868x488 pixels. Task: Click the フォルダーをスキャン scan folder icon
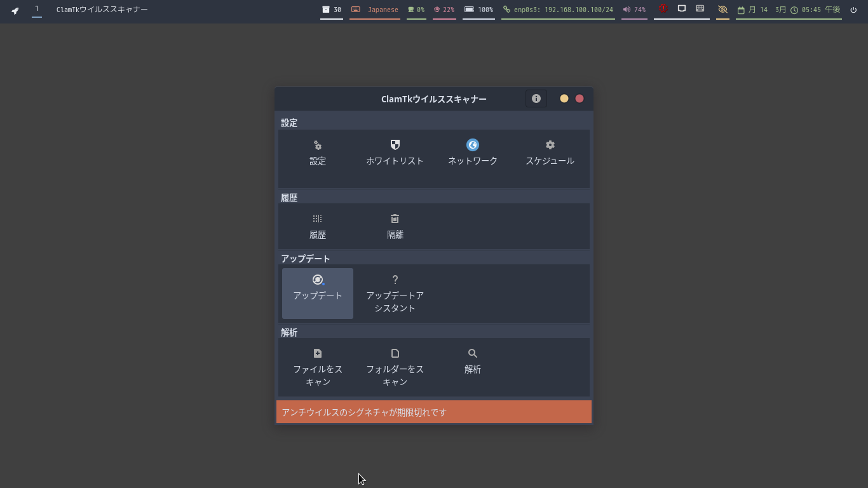click(395, 353)
